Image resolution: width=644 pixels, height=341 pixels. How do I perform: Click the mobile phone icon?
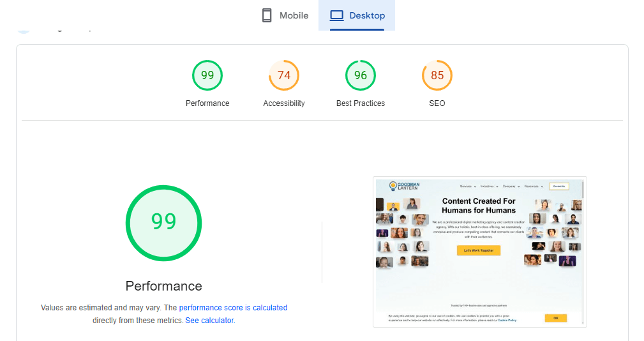[267, 15]
